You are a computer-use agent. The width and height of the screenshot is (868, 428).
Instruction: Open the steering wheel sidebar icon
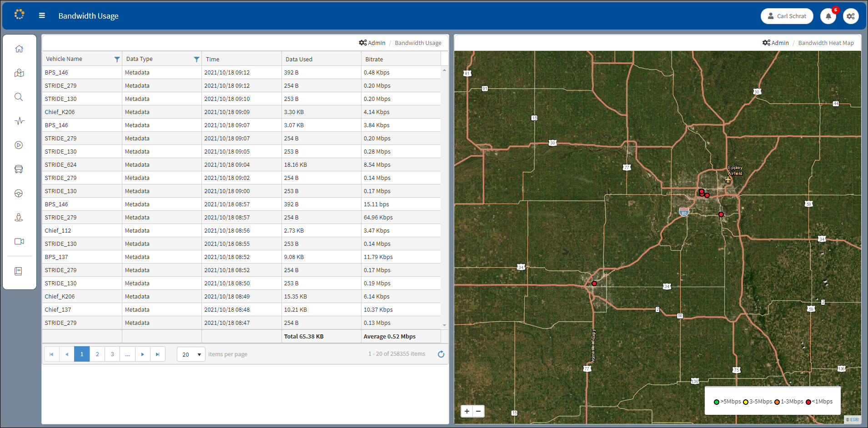pyautogui.click(x=19, y=193)
